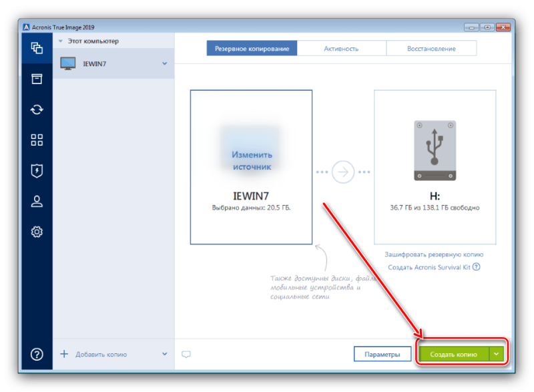Close the Acronis True Image window

[x=503, y=27]
